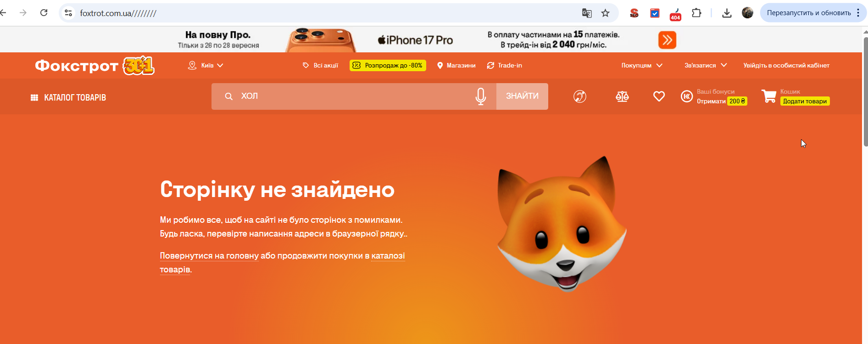
Task: Open Магазини store locator
Action: pos(456,66)
